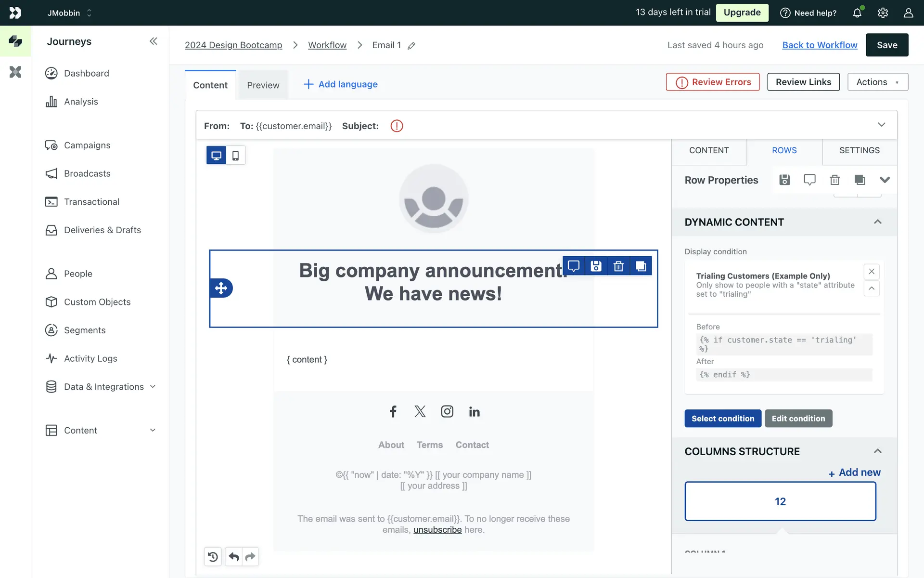The width and height of the screenshot is (924, 578).
Task: Switch to desktop preview mode
Action: tap(216, 156)
